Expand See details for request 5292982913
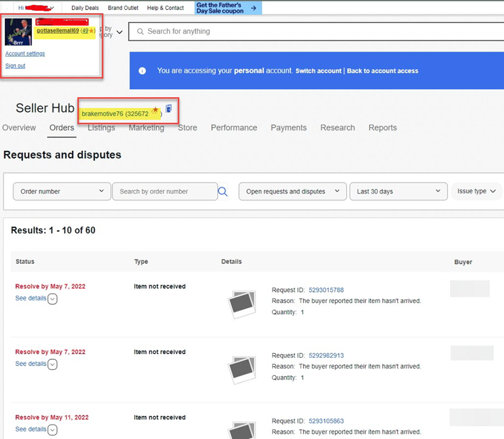The height and width of the screenshot is (439, 504). click(52, 364)
